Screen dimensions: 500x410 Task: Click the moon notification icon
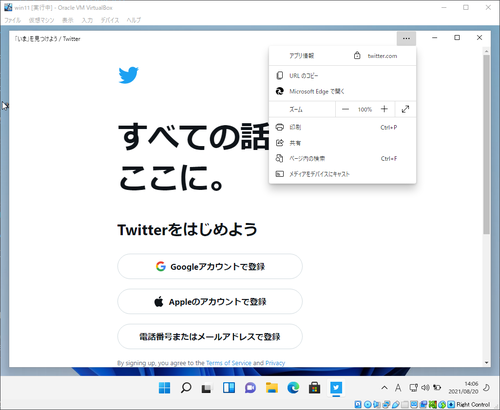point(486,388)
